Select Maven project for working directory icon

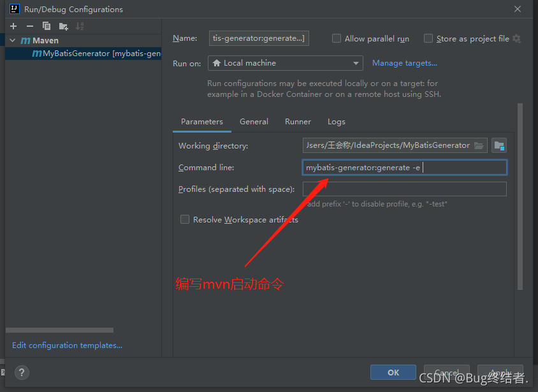click(499, 145)
